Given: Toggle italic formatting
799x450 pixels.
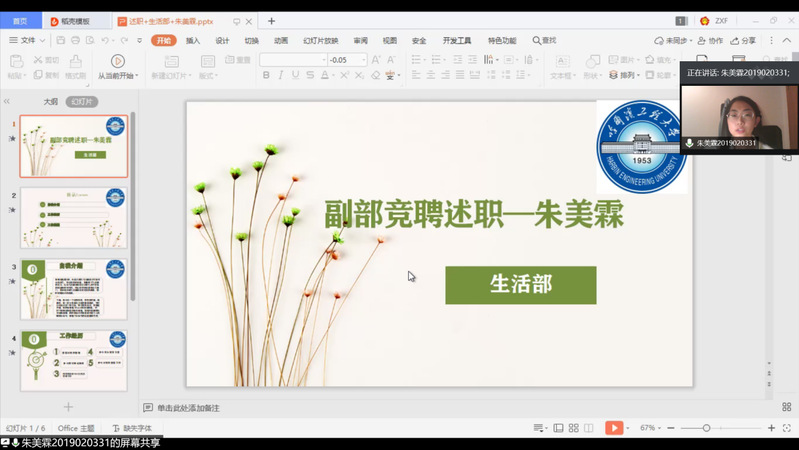Looking at the screenshot, I should 281,75.
